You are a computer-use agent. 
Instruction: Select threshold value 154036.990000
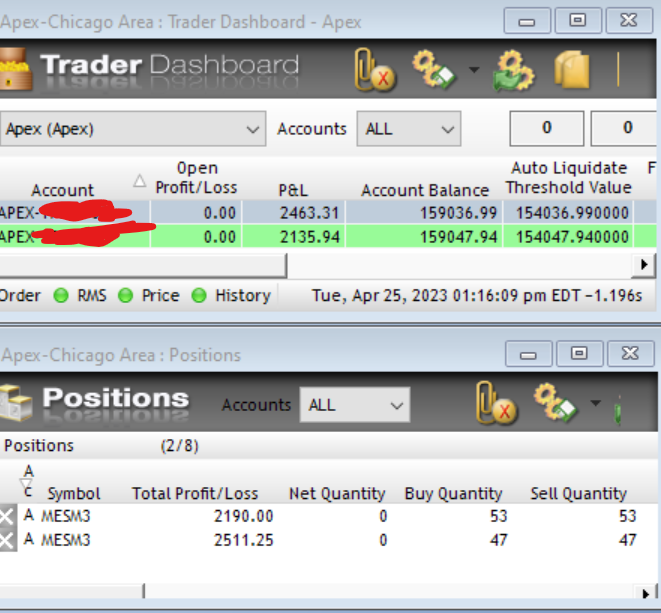572,213
